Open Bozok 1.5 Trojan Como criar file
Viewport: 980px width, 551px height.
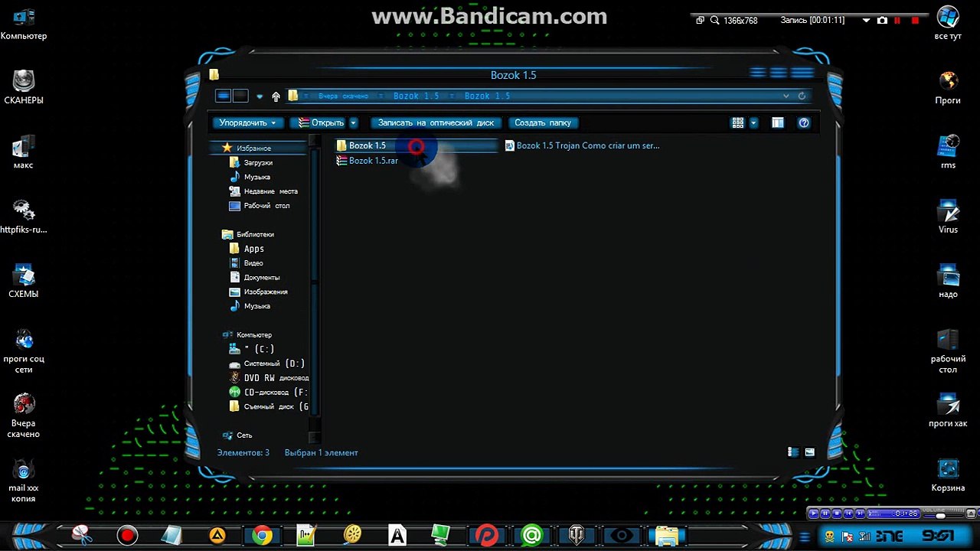(x=583, y=145)
